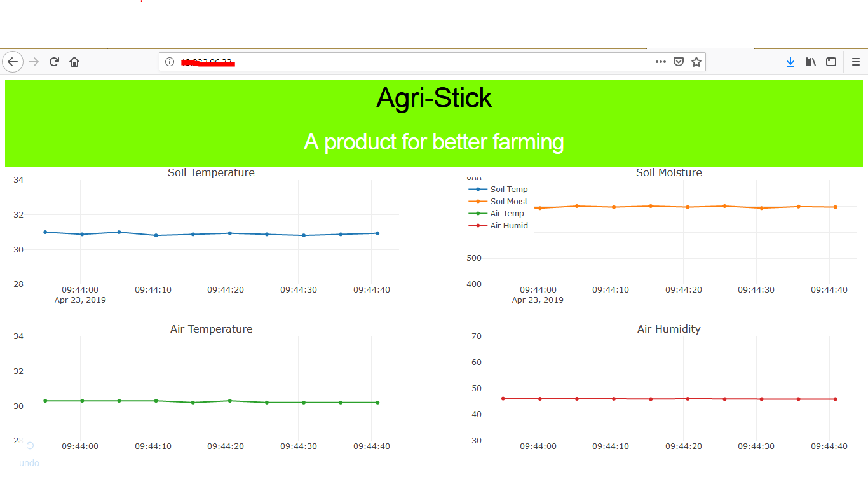The image size is (868, 491).
Task: Toggle the browser sidebar
Action: (831, 61)
